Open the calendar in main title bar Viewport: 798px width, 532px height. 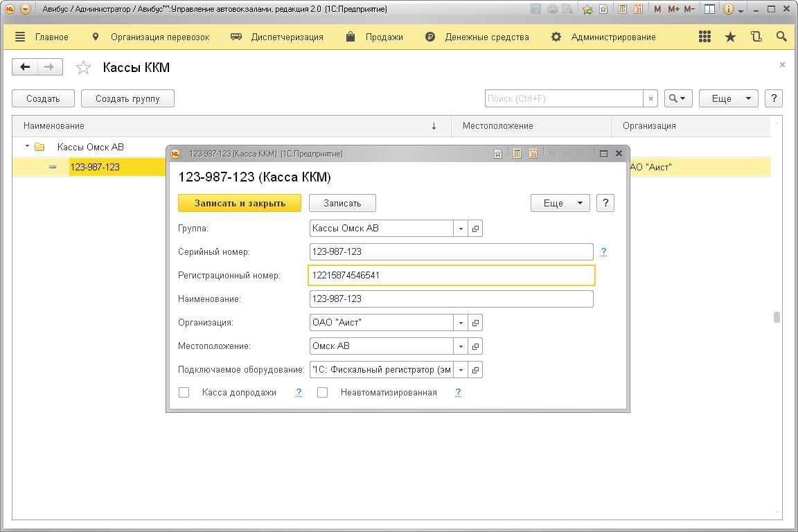[638, 10]
